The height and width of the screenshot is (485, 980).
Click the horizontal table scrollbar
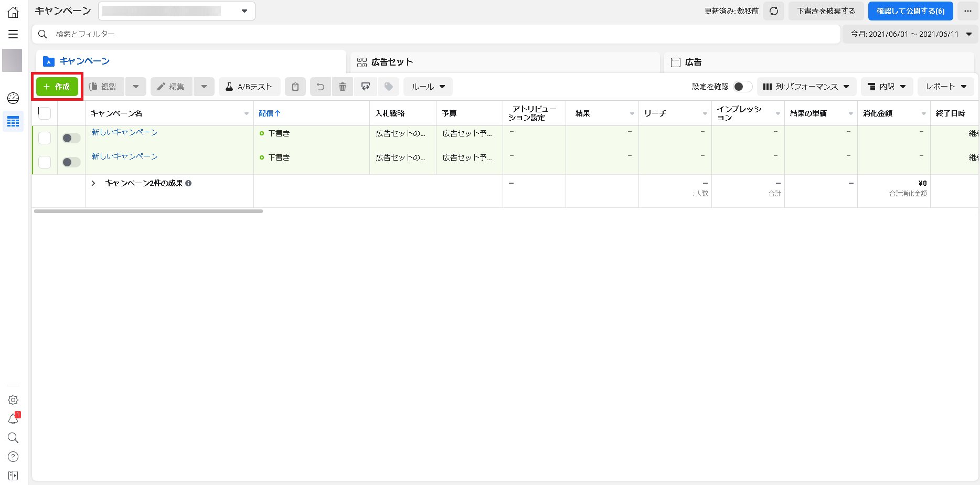click(x=148, y=211)
